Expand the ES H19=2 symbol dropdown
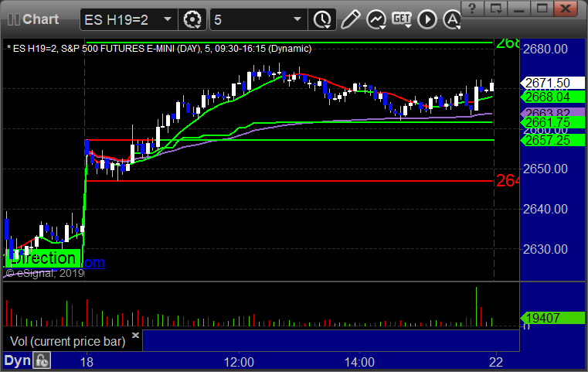This screenshot has width=588, height=372. tap(168, 19)
